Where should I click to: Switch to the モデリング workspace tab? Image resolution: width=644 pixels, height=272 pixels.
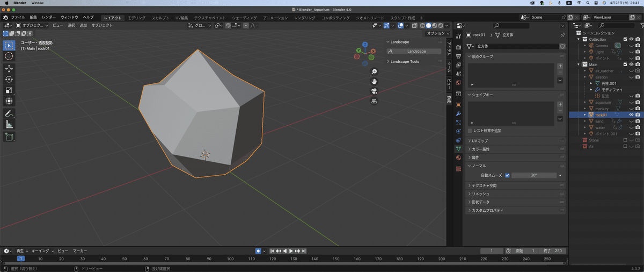point(136,18)
